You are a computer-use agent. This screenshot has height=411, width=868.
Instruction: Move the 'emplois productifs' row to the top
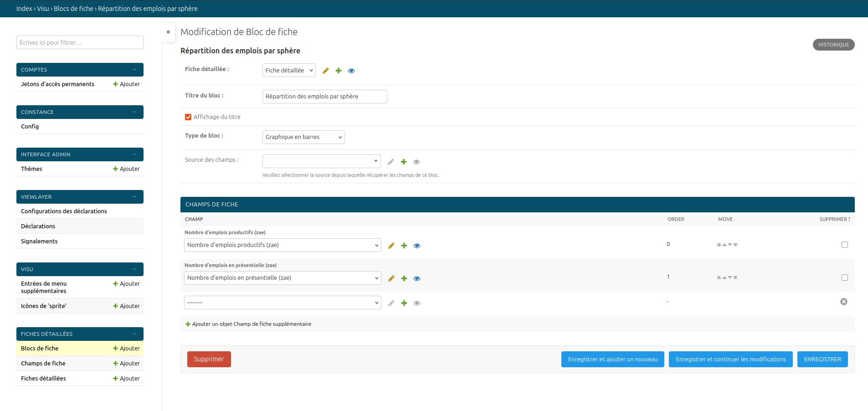719,245
